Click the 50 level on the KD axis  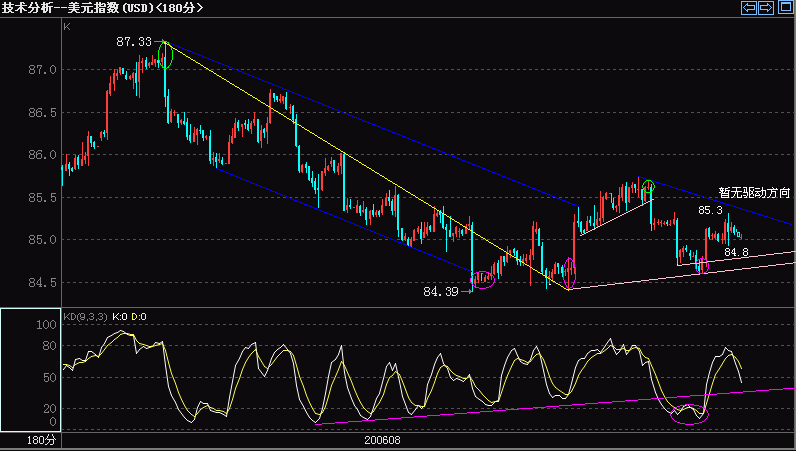point(49,377)
